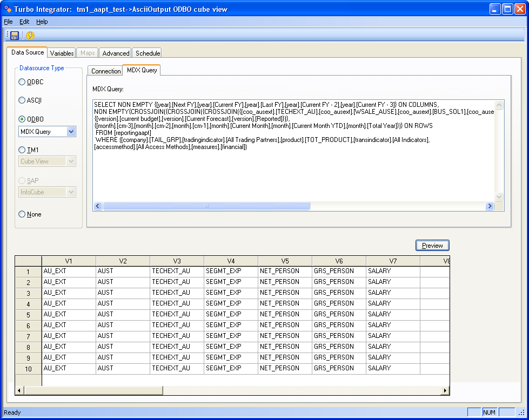The width and height of the screenshot is (529, 420).
Task: Select the MDX Query sub-tab
Action: click(142, 70)
